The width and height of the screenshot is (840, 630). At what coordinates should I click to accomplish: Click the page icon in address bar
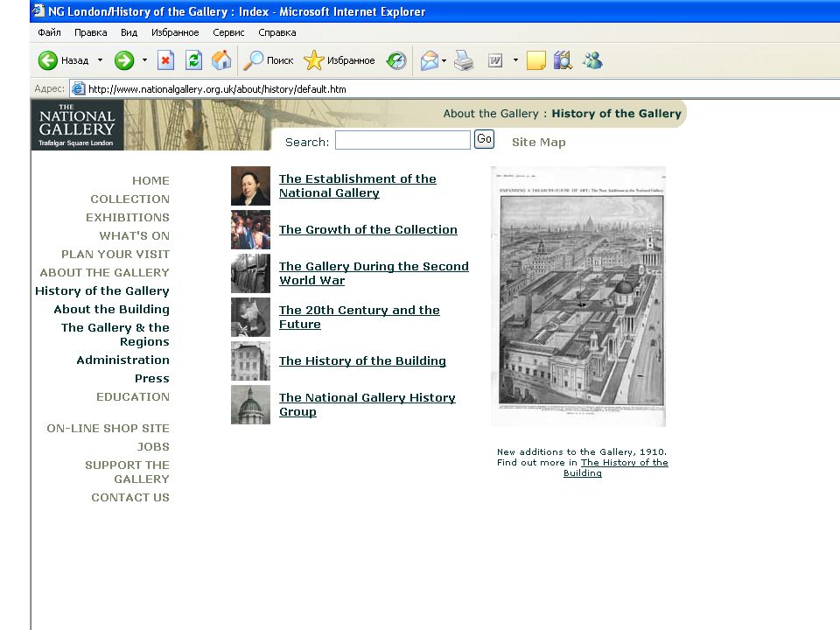78,89
